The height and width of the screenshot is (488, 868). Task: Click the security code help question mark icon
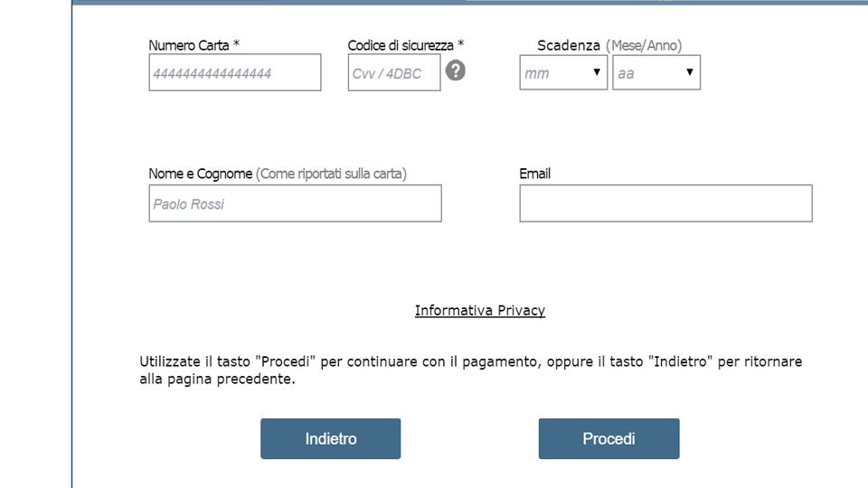coord(455,70)
